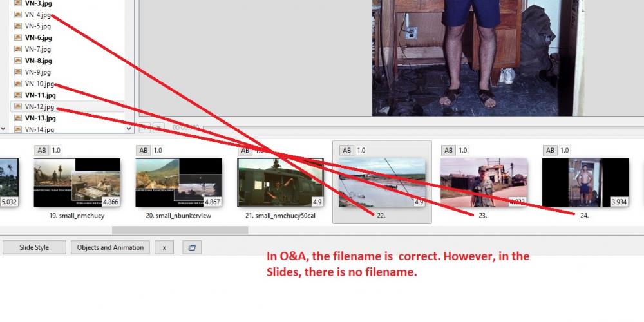
Task: Click the 1.0 transition time on slide 22
Action: pos(361,150)
